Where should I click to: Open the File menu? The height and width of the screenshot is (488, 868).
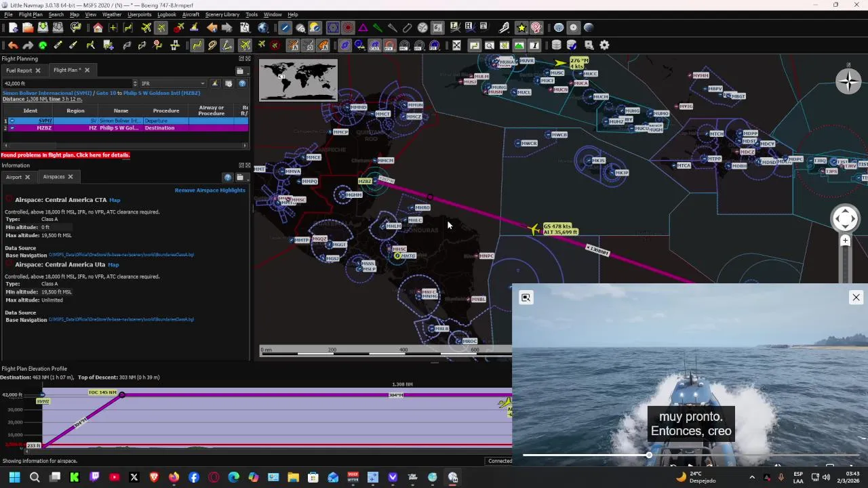(8, 14)
